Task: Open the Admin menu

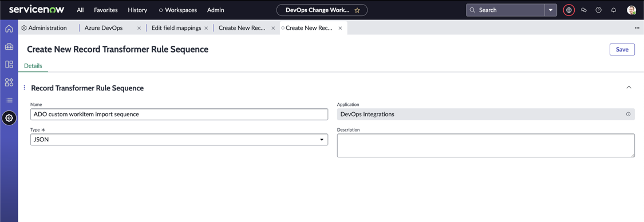Action: [x=216, y=10]
